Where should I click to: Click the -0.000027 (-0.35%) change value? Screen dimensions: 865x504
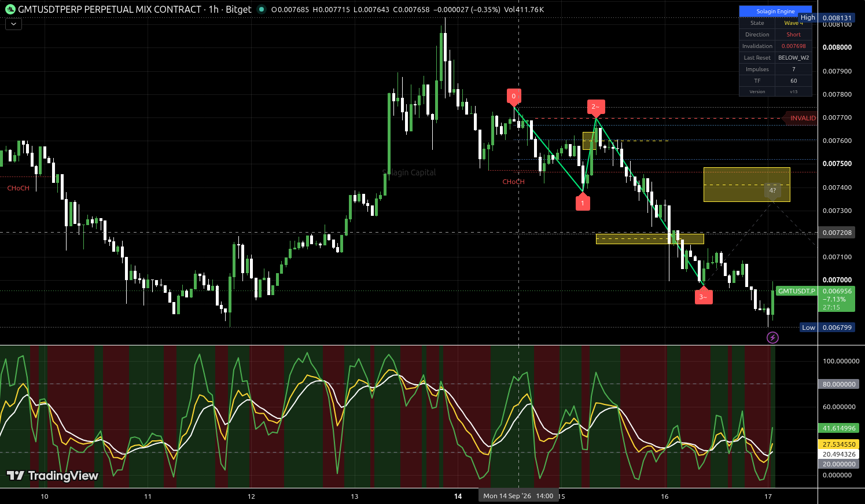point(467,9)
